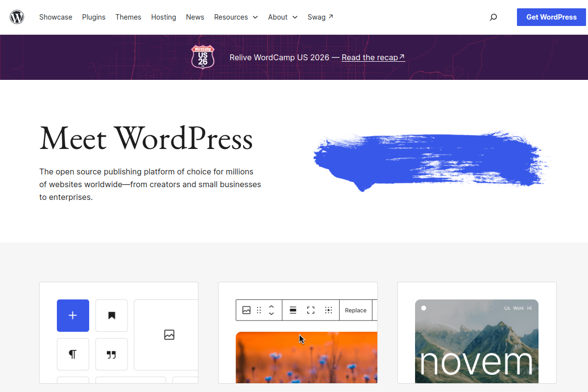Click the WordPress logo icon
This screenshot has width=588, height=392.
click(x=17, y=17)
